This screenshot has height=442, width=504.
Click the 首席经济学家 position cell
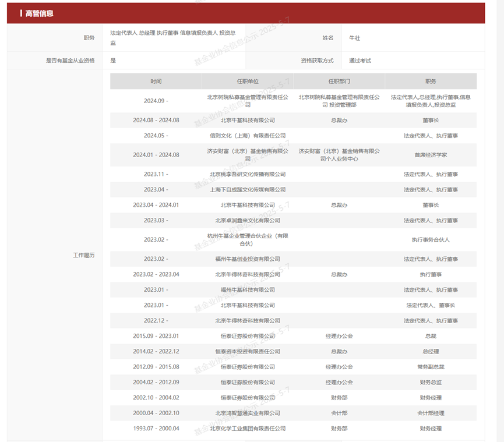431,155
